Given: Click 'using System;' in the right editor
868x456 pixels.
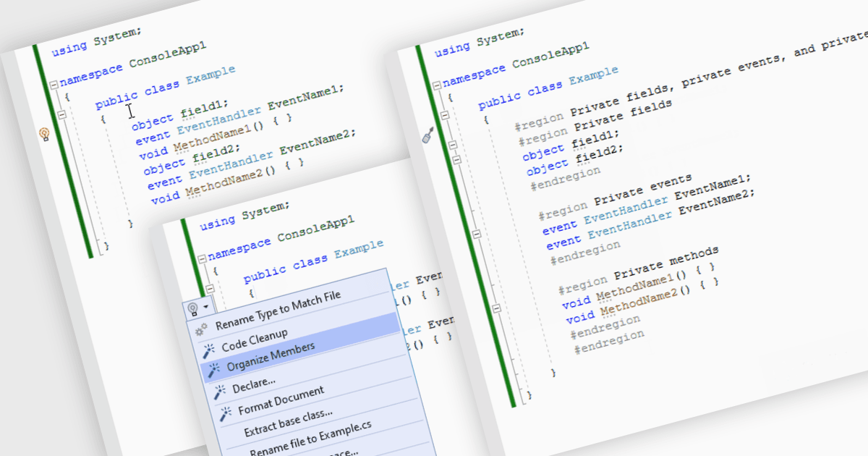Looking at the screenshot, I should [480, 41].
